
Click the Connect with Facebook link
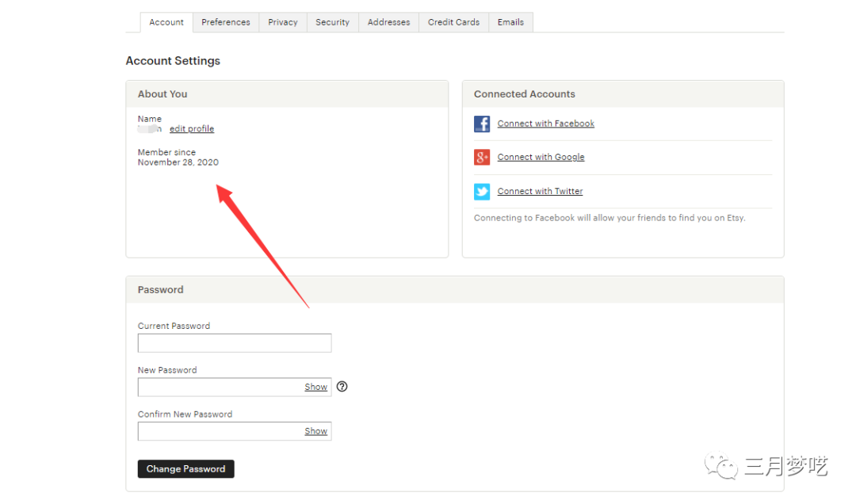coord(545,124)
